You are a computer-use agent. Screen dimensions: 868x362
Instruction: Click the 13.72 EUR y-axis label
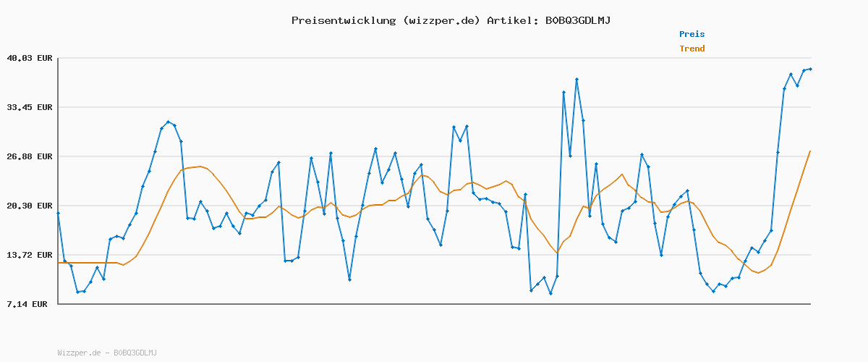30,255
